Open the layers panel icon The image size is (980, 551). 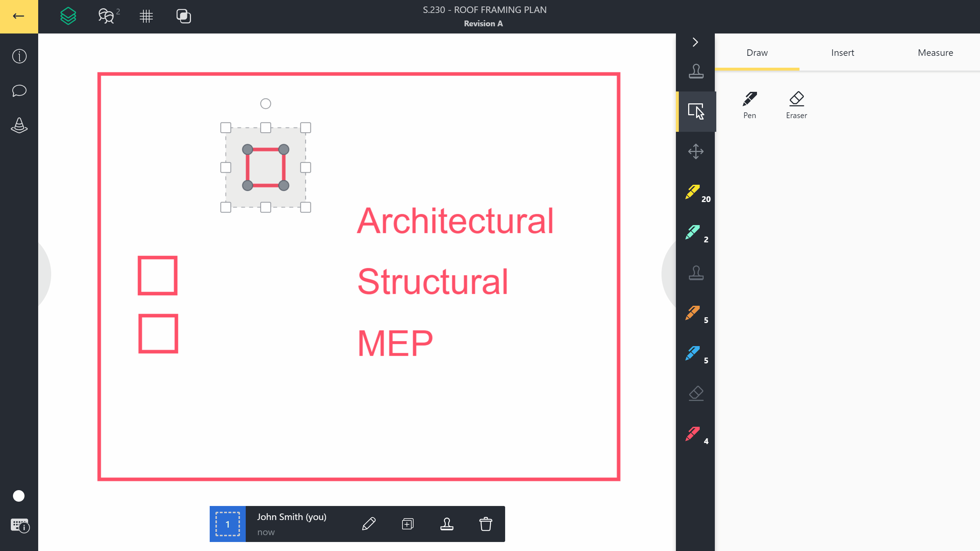point(68,16)
